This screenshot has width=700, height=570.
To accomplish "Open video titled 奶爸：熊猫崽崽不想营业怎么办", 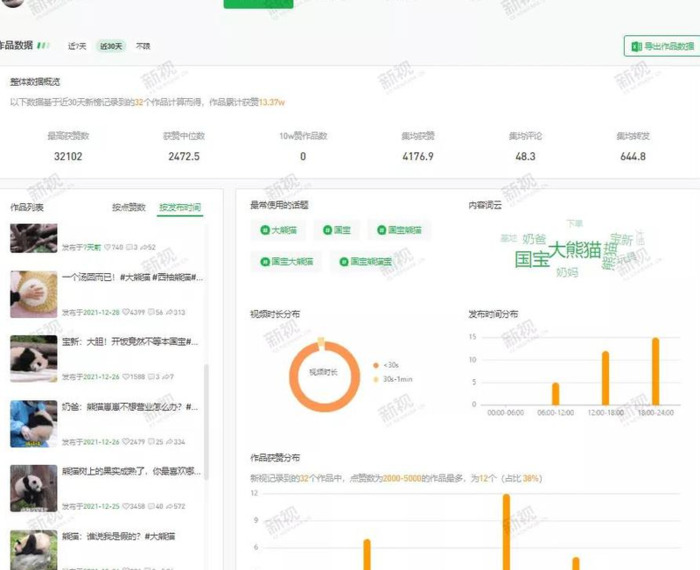I will tap(130, 407).
